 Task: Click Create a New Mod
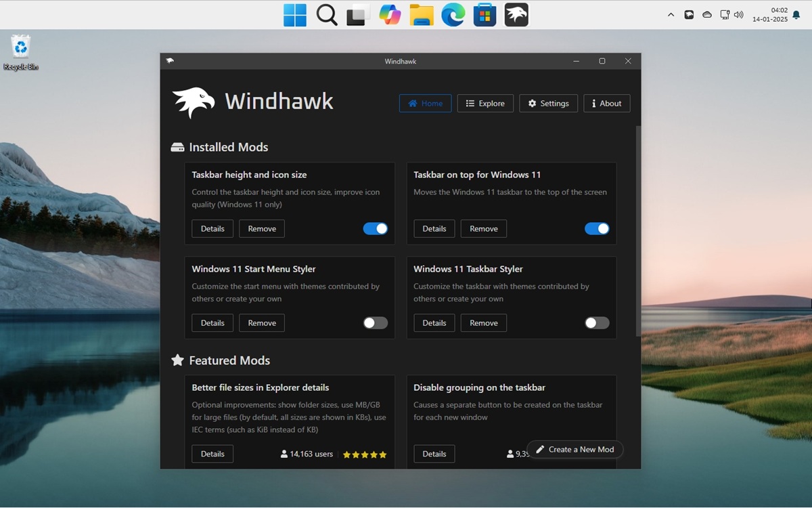[x=575, y=449]
